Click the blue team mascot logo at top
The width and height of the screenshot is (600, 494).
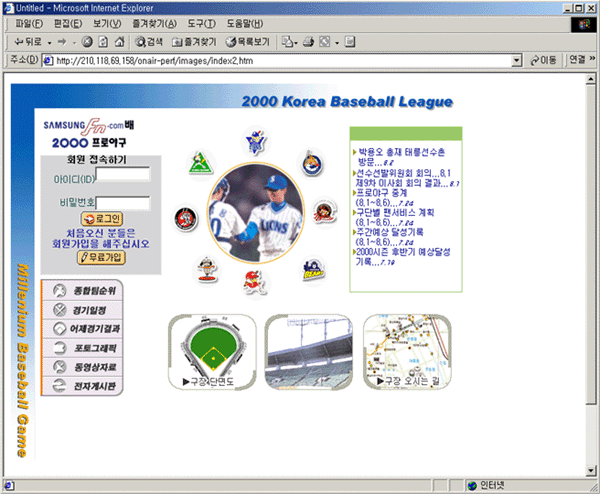(256, 142)
